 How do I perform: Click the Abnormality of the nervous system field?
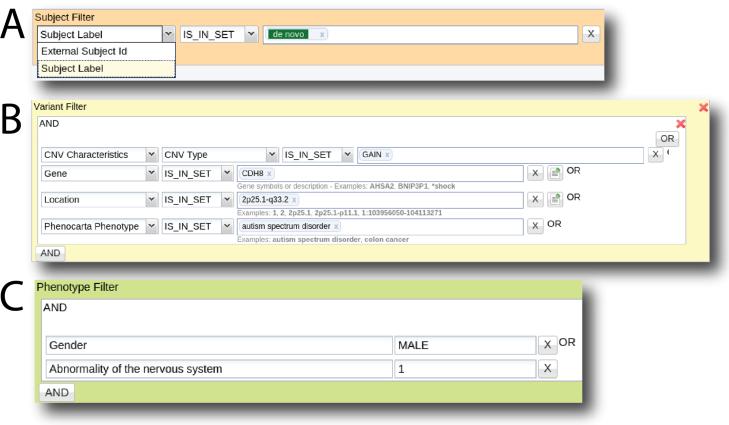pos(219,369)
